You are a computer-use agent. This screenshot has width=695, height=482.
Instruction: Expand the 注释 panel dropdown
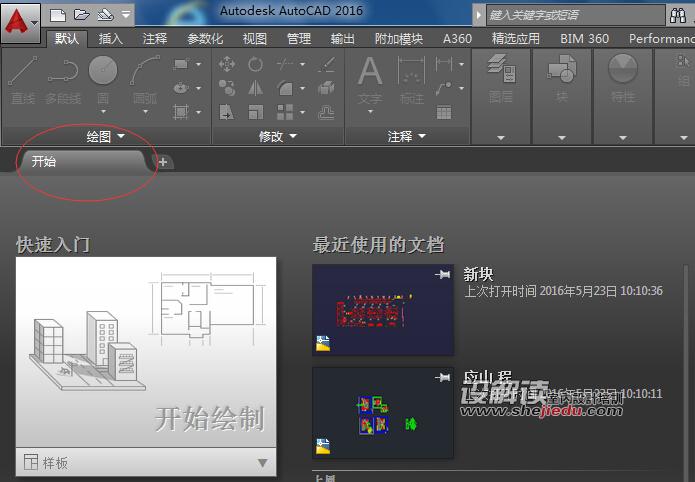(406, 136)
